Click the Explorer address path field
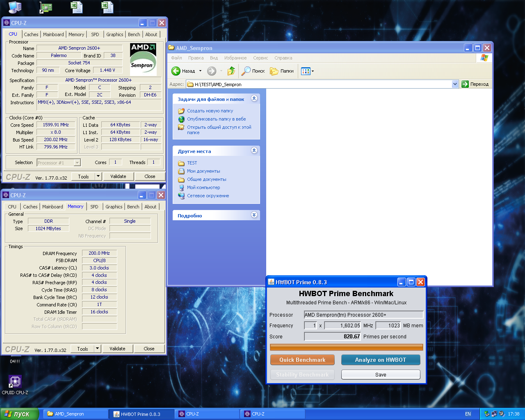Image resolution: width=525 pixels, height=420 pixels. (319, 84)
